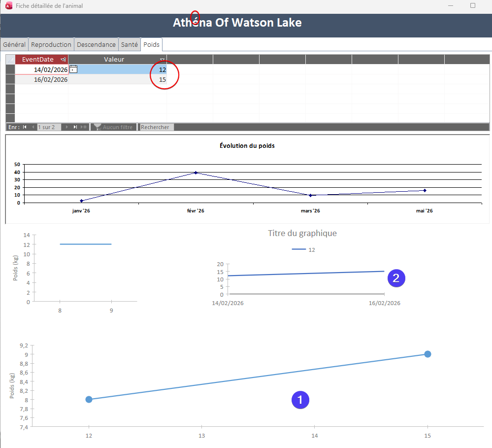Go to the first record

point(25,127)
